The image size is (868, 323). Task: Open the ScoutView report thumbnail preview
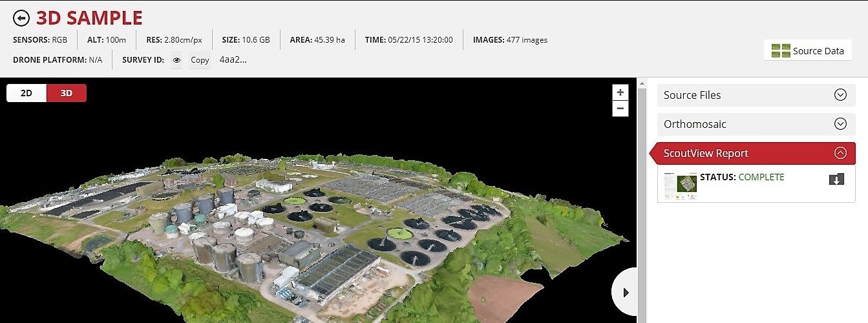tap(681, 185)
